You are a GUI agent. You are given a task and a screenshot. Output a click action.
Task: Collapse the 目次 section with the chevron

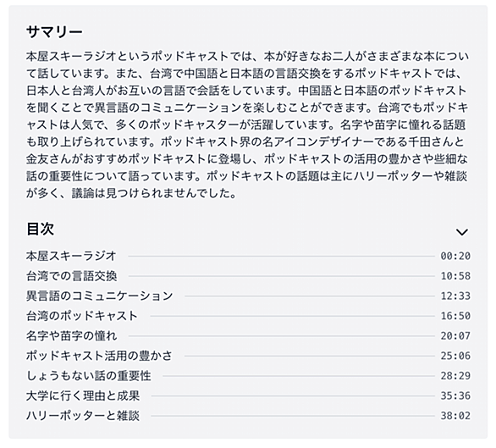click(x=462, y=232)
